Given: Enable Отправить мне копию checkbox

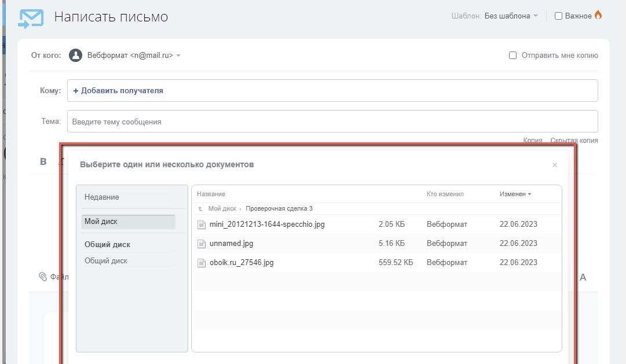Looking at the screenshot, I should pyautogui.click(x=512, y=56).
